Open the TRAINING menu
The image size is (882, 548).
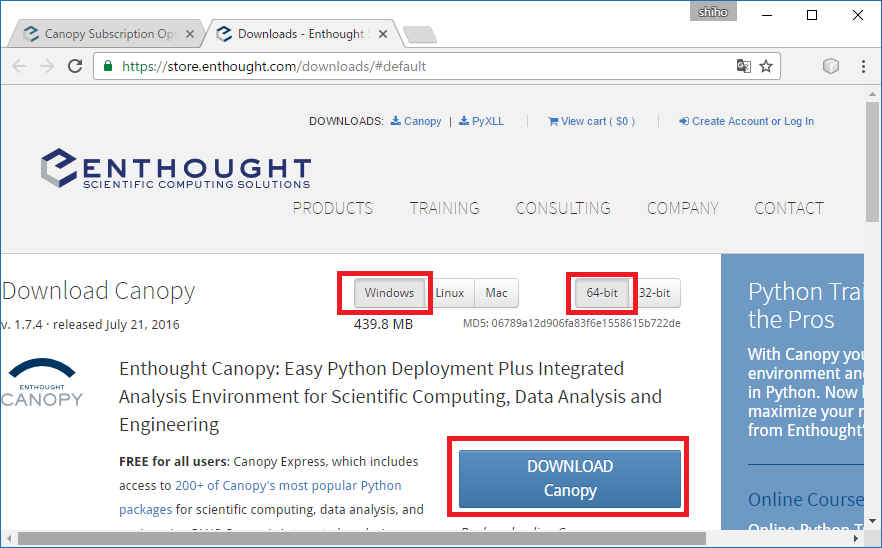click(x=444, y=208)
